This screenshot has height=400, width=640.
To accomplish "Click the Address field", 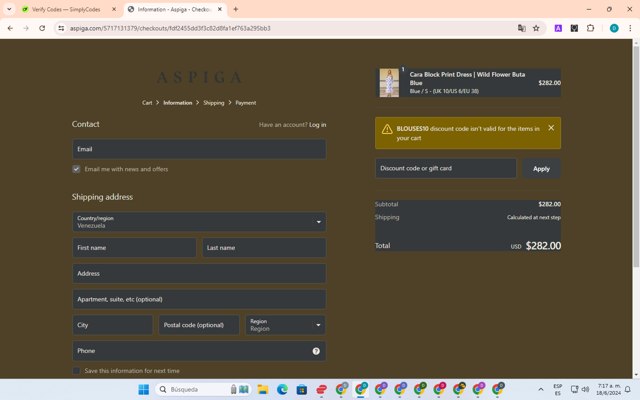I will pyautogui.click(x=199, y=273).
